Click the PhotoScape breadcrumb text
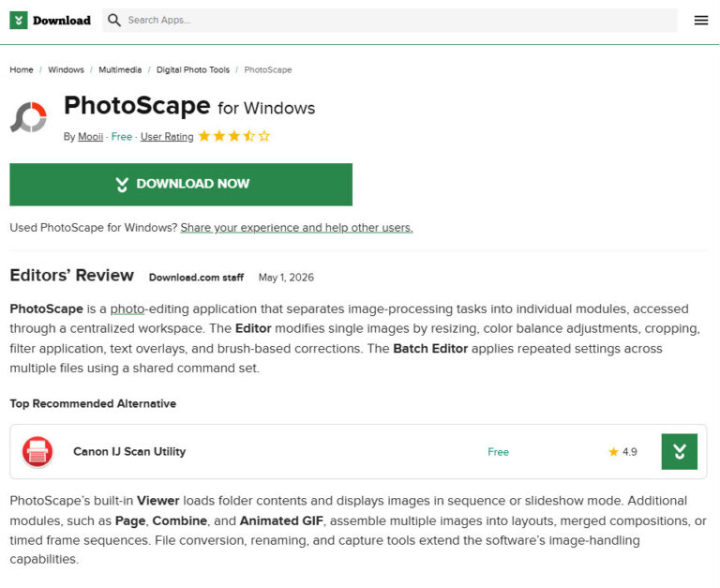This screenshot has width=720, height=588. tap(268, 69)
